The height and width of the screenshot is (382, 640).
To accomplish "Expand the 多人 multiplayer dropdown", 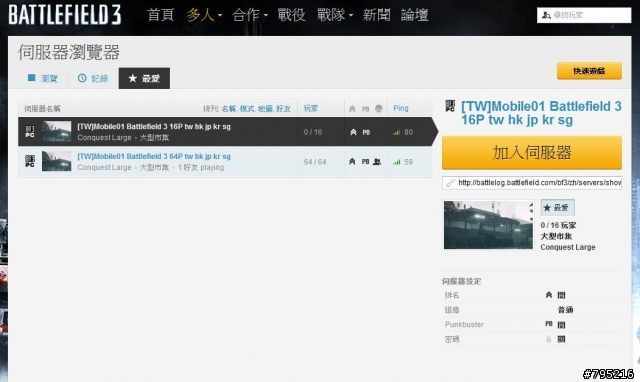I will [x=204, y=15].
